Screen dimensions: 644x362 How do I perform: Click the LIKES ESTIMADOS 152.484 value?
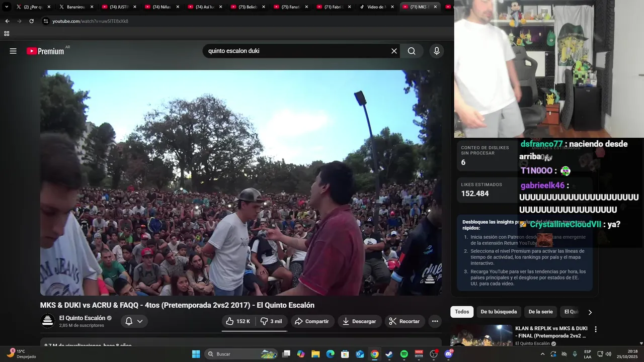point(475,194)
